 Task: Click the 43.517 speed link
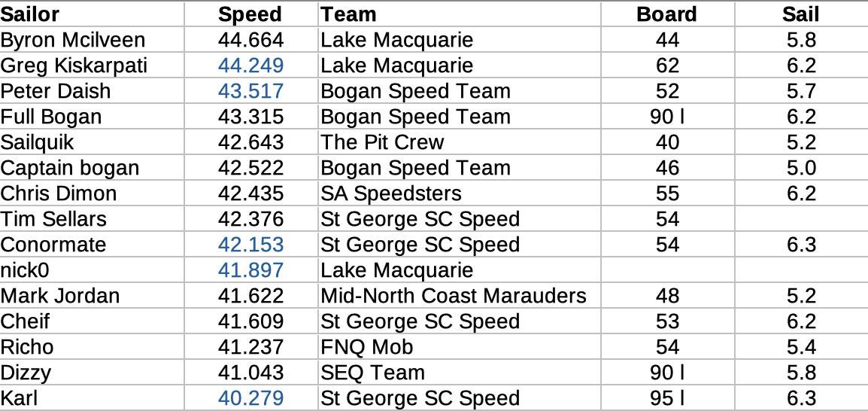250,91
